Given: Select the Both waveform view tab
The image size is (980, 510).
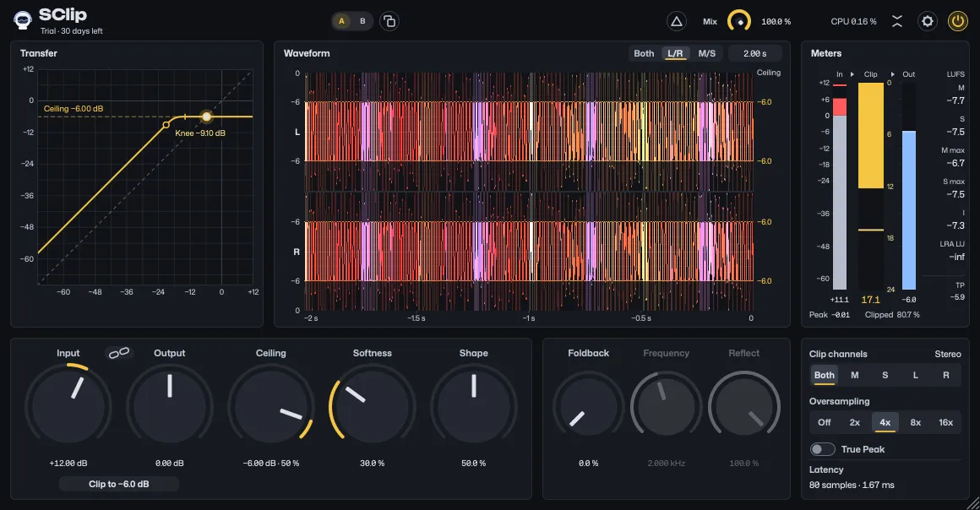Looking at the screenshot, I should [x=644, y=54].
